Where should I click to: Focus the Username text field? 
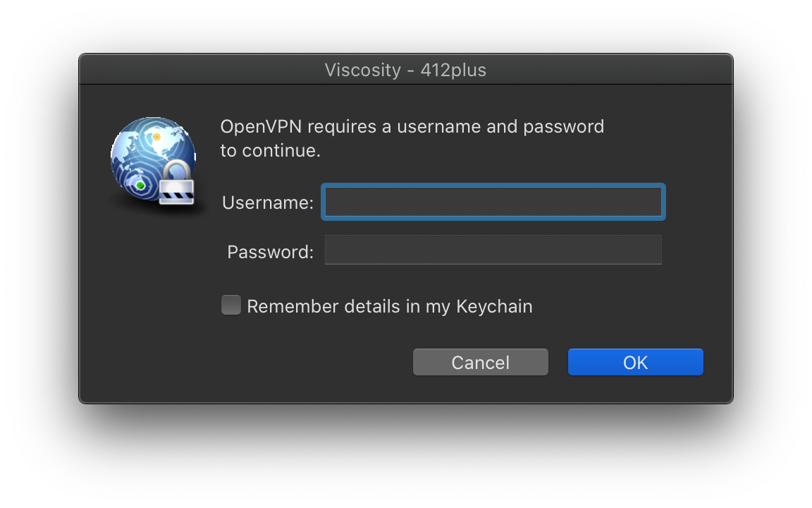click(493, 202)
